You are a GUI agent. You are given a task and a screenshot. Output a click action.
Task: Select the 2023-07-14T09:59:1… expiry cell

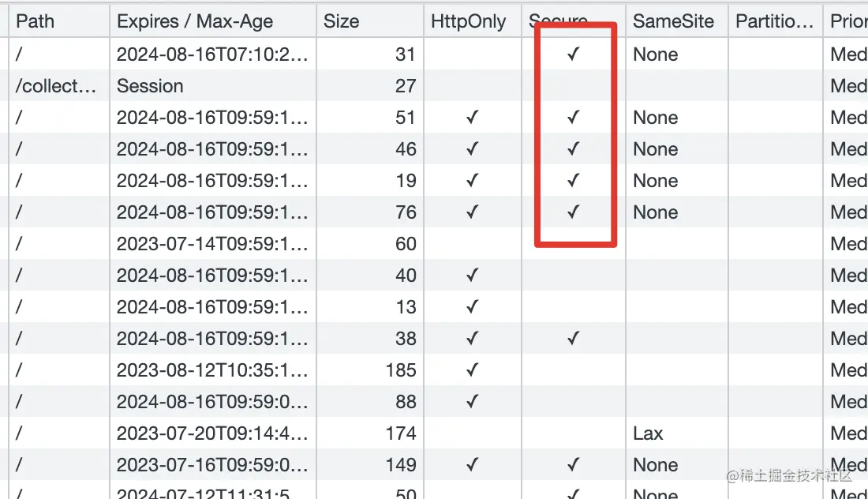(212, 244)
